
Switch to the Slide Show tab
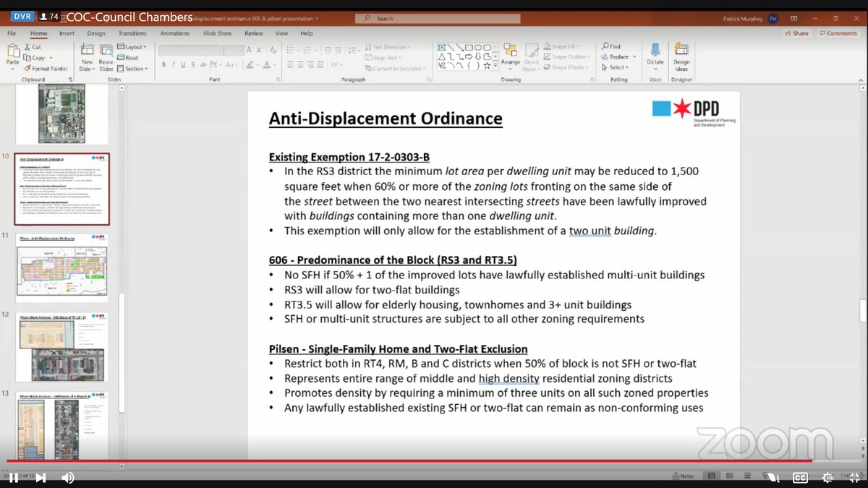click(x=216, y=33)
